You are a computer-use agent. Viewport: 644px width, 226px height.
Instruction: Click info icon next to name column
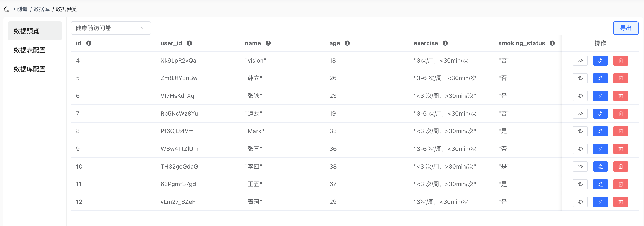(268, 43)
